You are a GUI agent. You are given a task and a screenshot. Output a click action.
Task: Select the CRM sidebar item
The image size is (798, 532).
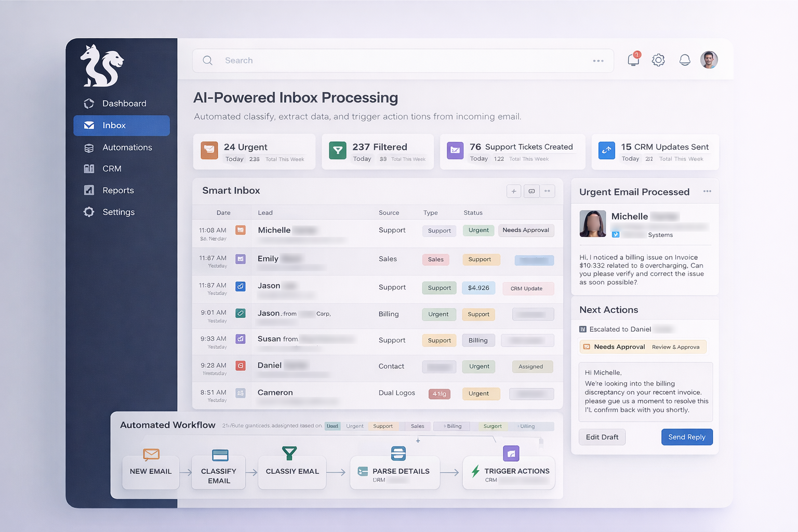(112, 169)
